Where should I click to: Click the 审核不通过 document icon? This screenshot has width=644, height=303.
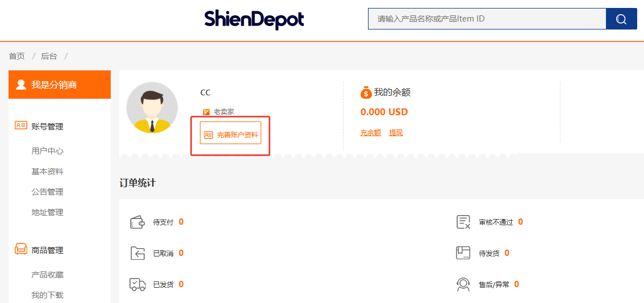[463, 222]
